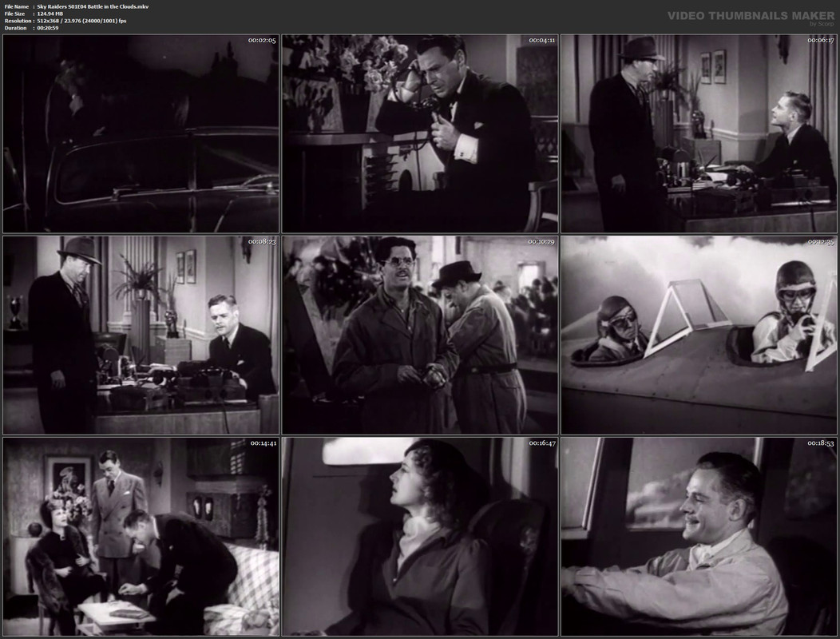This screenshot has width=840, height=639.
Task: Click duration value '00:20:59'
Action: [x=48, y=27]
